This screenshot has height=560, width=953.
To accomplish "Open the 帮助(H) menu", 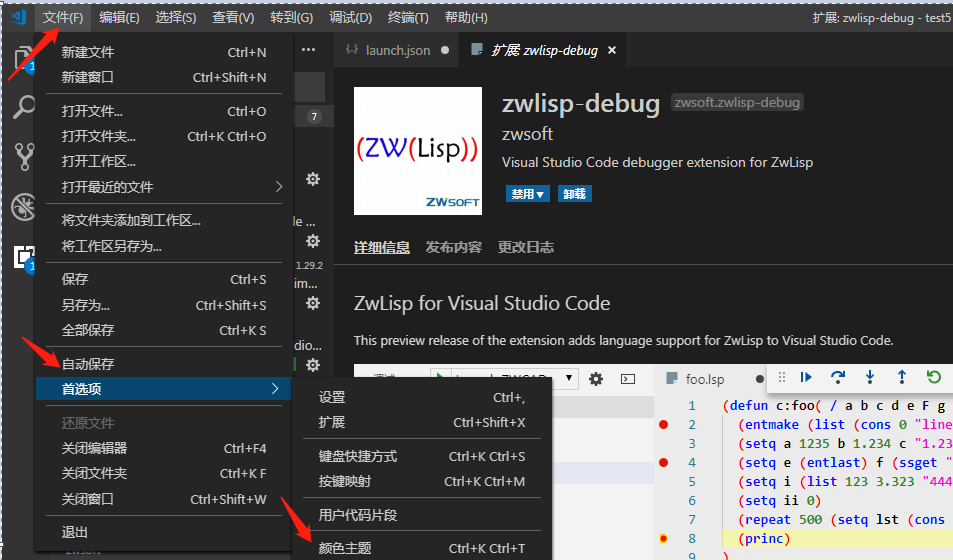I will click(x=466, y=18).
